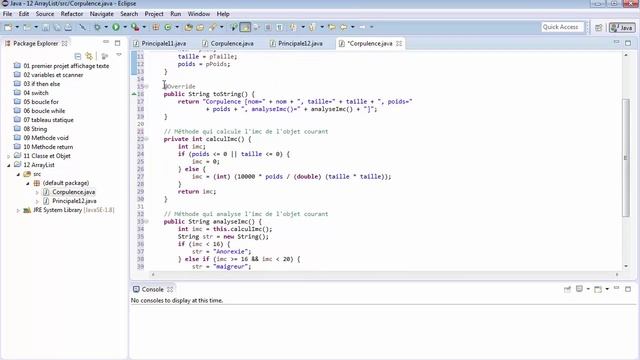The height and width of the screenshot is (360, 640).
Task: Click the Last Edit Location icon
Action: (x=331, y=27)
